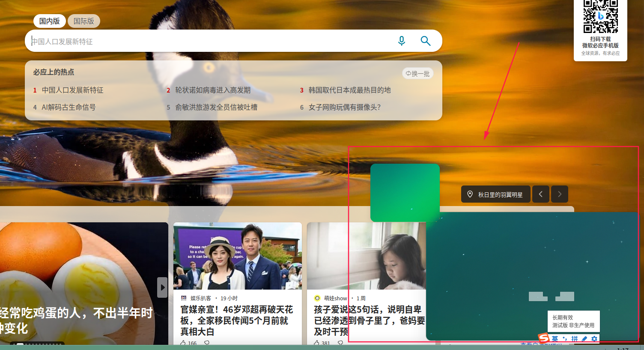This screenshot has width=644, height=350.
Task: Open the 秋日里的羽翼明星 image info button
Action: tap(496, 194)
